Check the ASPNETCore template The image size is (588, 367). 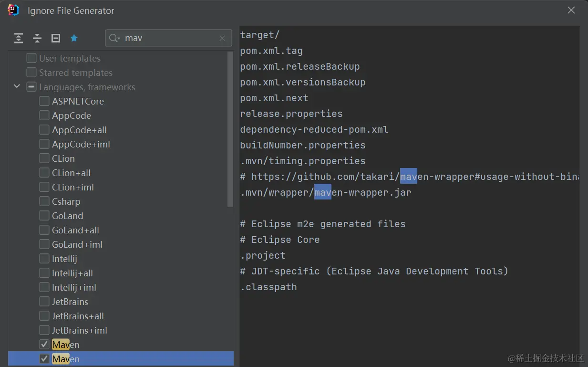point(44,101)
